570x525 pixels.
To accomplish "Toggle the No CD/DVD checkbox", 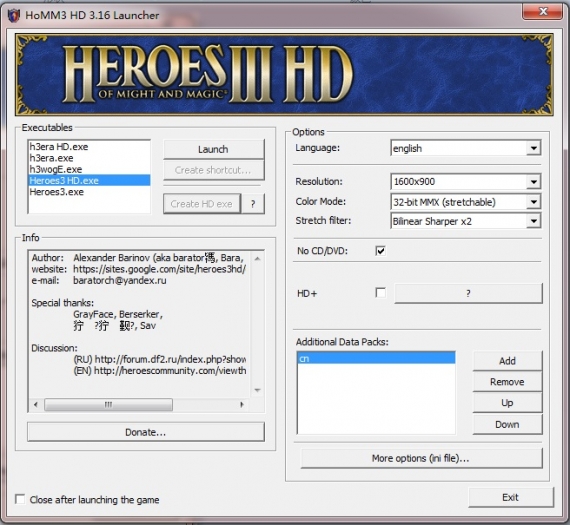I will tap(381, 251).
